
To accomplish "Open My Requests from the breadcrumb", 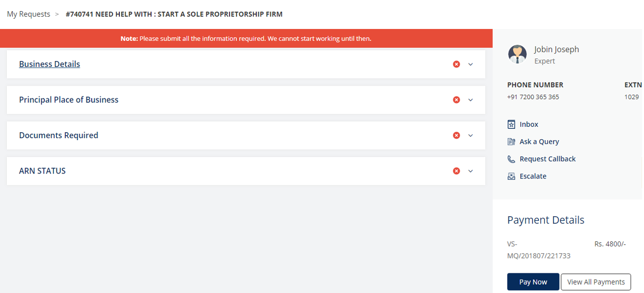I will pyautogui.click(x=28, y=14).
